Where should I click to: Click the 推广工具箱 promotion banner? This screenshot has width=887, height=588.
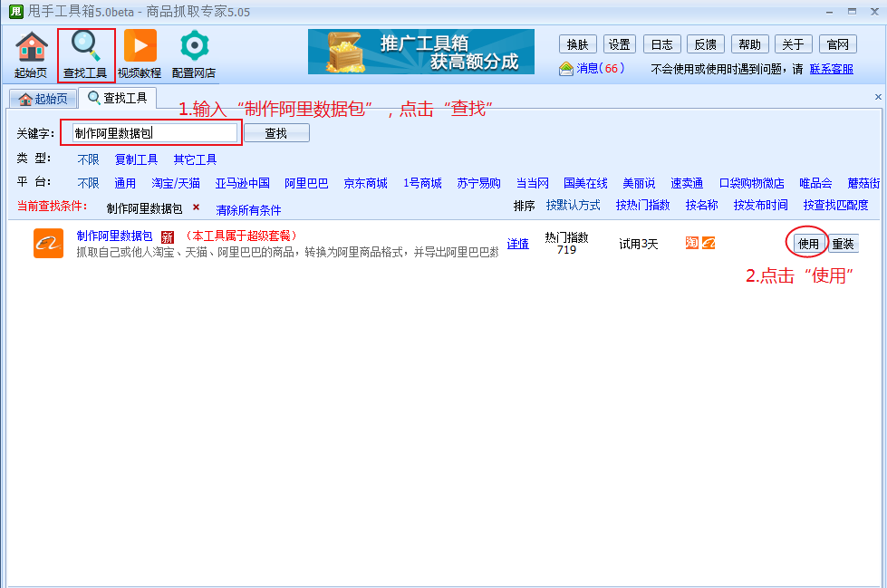(421, 52)
